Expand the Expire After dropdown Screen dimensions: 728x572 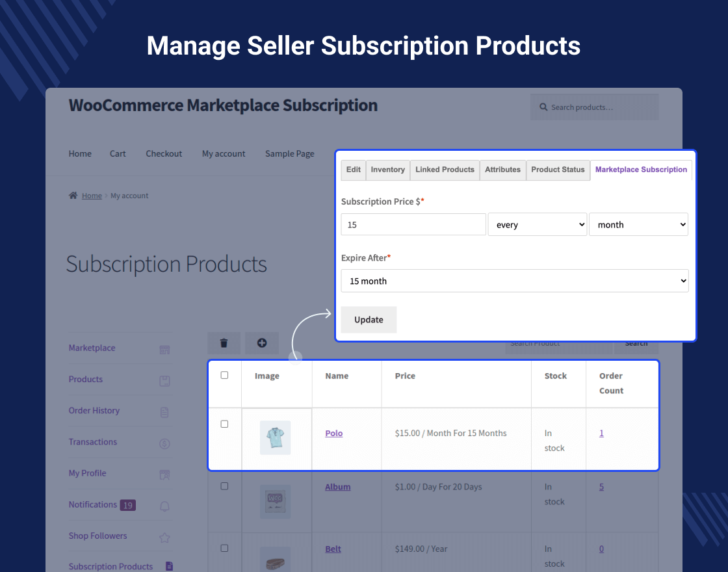tap(514, 281)
